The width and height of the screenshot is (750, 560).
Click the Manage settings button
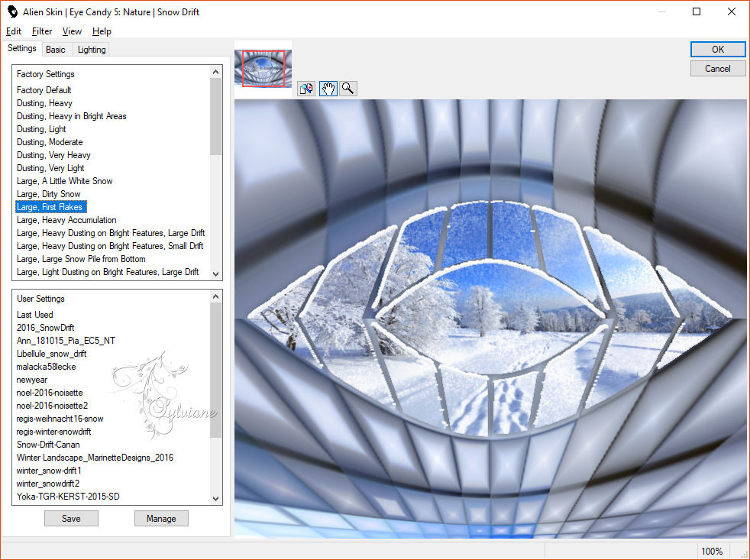[x=161, y=518]
